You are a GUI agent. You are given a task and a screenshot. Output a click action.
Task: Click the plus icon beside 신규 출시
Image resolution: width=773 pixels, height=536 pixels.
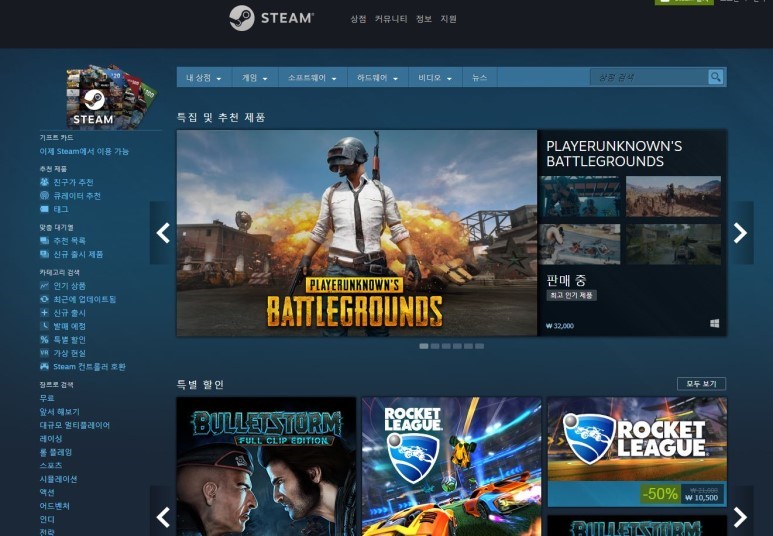tap(44, 312)
